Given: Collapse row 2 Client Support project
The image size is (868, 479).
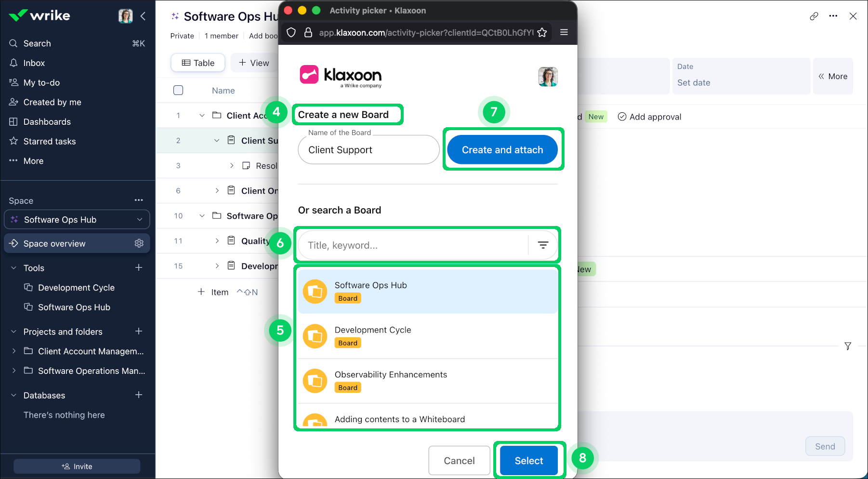Looking at the screenshot, I should coord(217,141).
